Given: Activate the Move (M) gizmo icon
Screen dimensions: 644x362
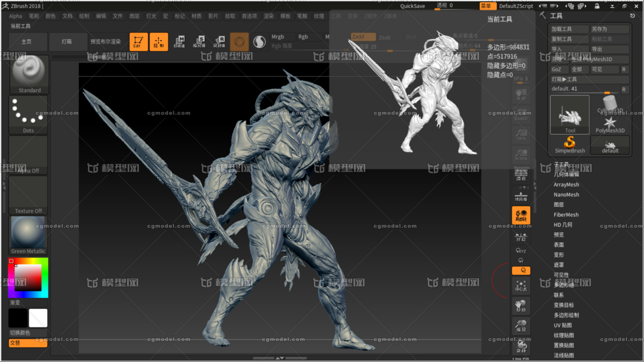Looking at the screenshot, I should coord(179,42).
